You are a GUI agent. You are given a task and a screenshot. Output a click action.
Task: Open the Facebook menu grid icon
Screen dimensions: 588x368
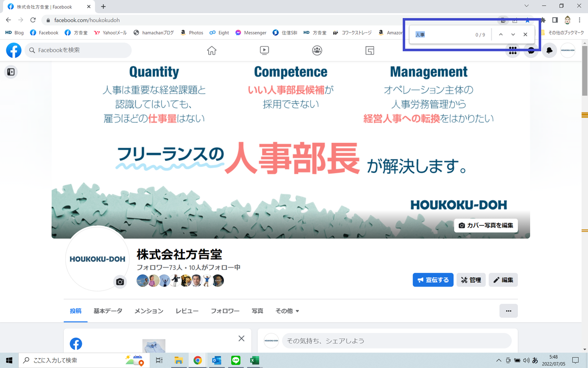[x=513, y=50]
